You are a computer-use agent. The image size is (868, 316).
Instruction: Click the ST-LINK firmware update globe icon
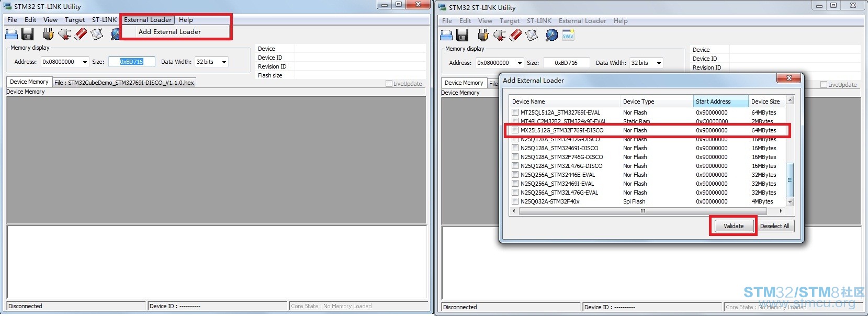tap(551, 35)
